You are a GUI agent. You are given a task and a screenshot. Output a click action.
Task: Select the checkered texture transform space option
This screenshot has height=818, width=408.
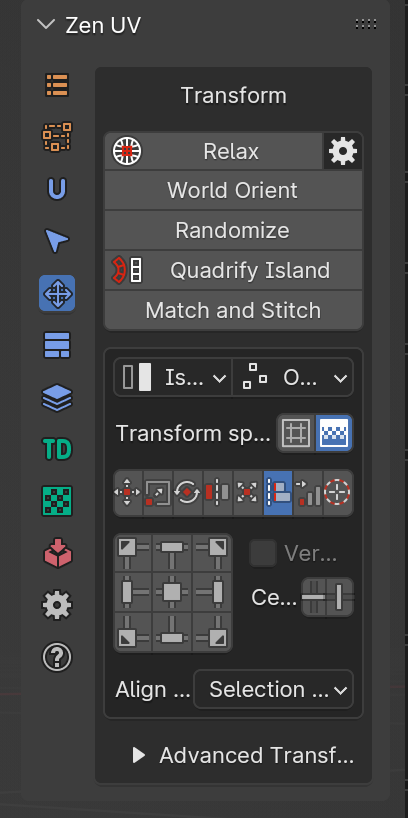[334, 433]
